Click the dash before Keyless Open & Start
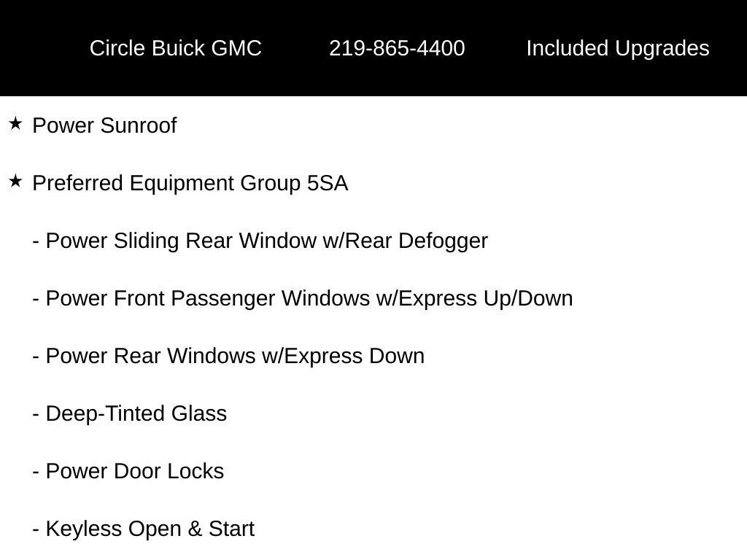Screen dimensions: 747x560 pos(36,529)
